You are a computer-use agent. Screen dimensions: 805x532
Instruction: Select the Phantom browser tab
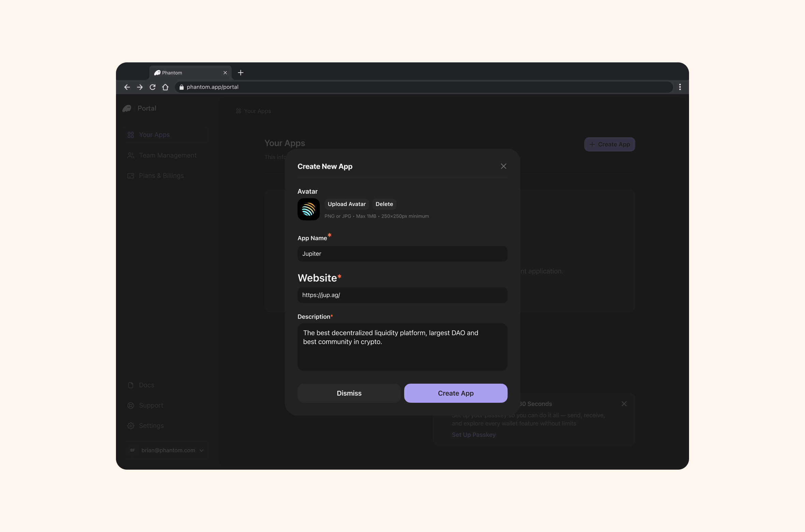190,73
